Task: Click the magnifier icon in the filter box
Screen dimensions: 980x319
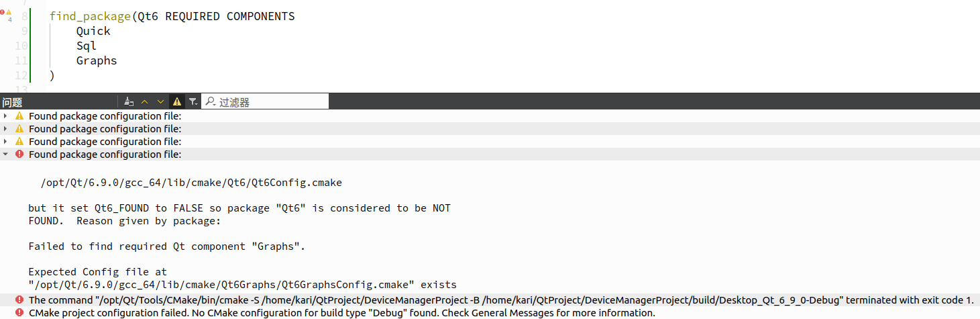Action: tap(211, 101)
